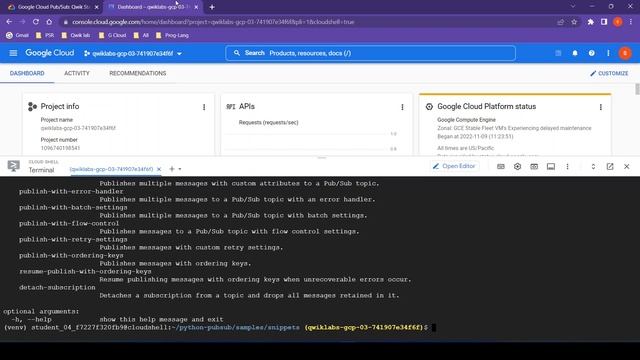Open the Cloud Shell more options menu

(567, 167)
